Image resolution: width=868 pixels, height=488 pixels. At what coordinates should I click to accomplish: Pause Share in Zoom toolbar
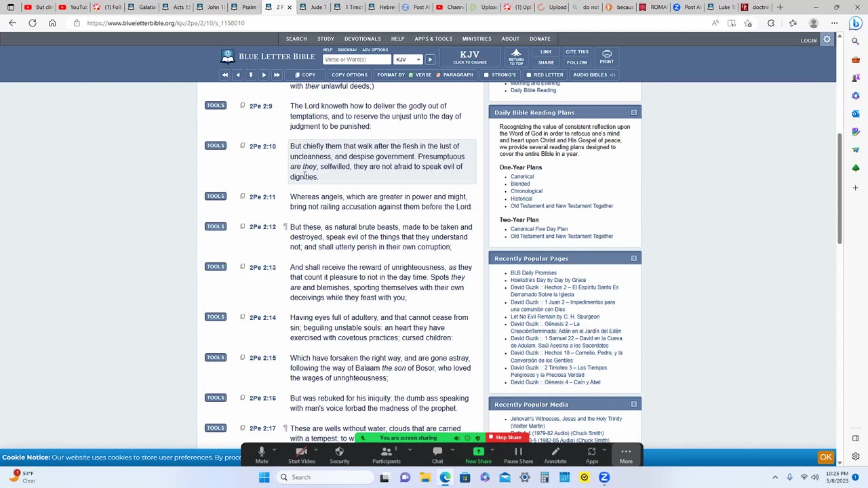[518, 455]
